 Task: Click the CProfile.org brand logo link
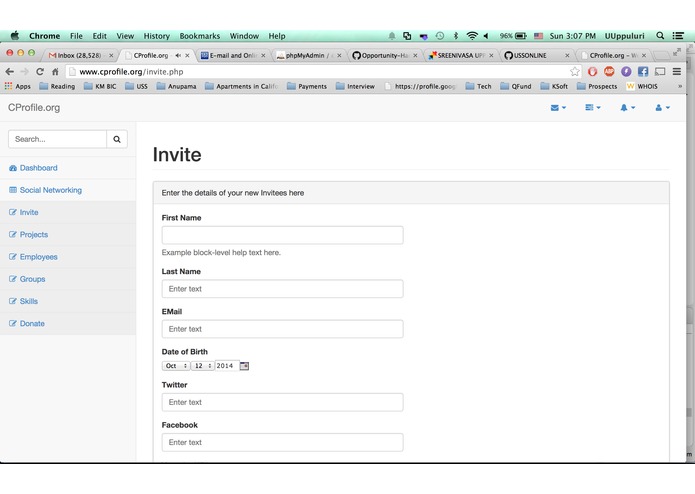(x=34, y=108)
